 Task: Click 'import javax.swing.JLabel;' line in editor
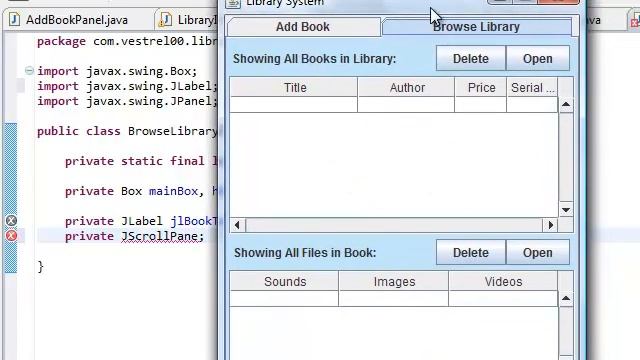click(x=127, y=86)
